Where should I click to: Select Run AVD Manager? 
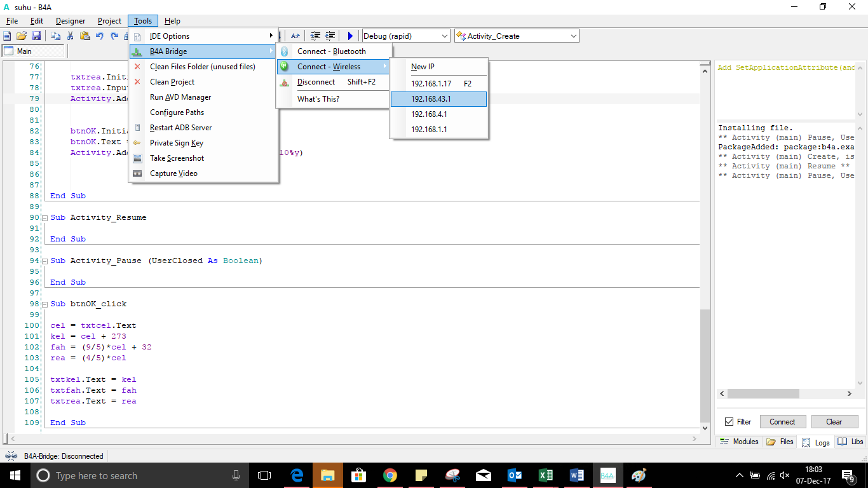point(203,97)
